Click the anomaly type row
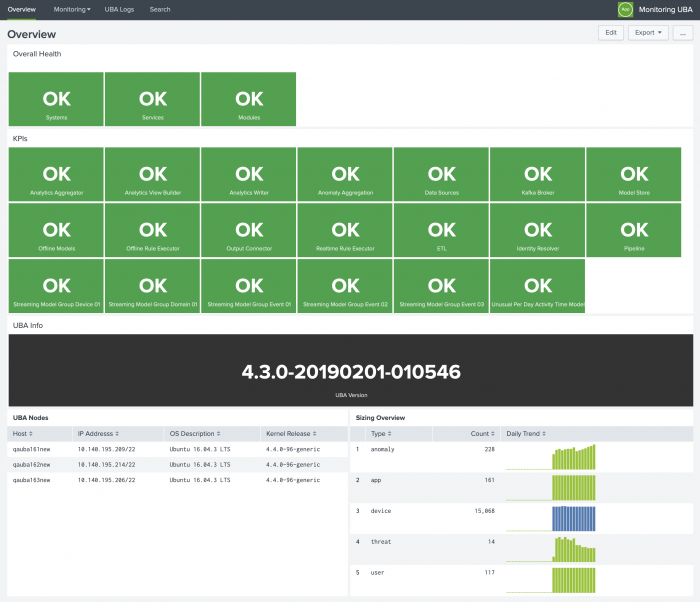The width and height of the screenshot is (700, 602). (521, 457)
